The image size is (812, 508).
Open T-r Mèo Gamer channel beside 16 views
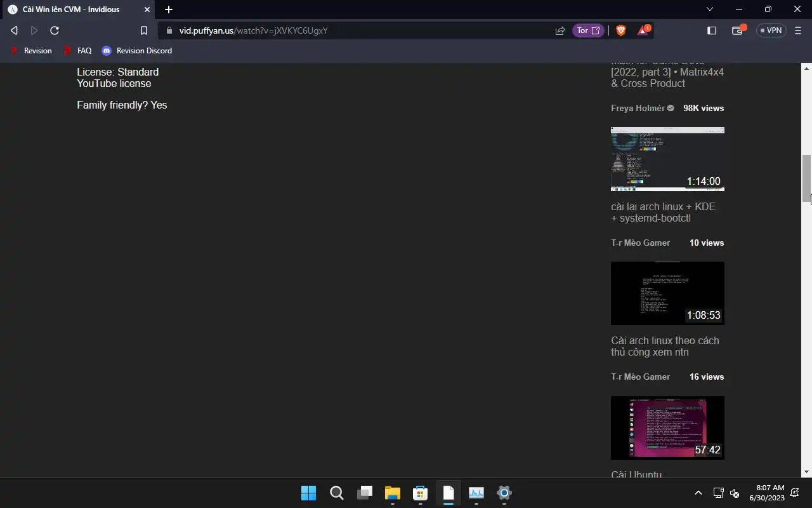point(640,377)
